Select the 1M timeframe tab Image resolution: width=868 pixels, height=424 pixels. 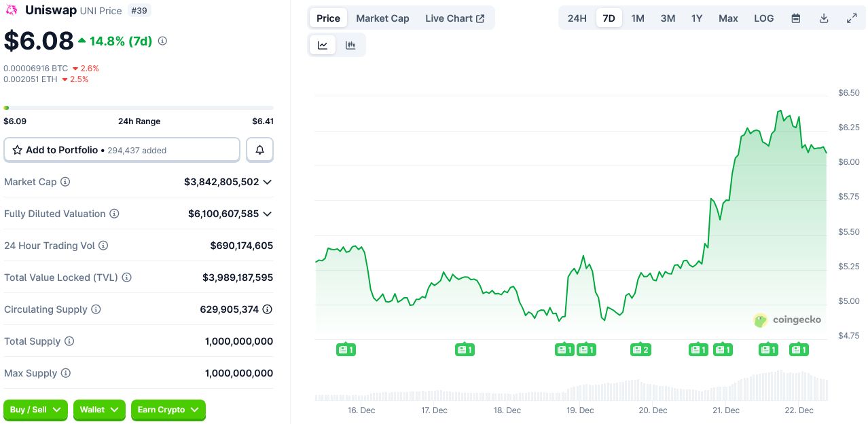point(637,18)
